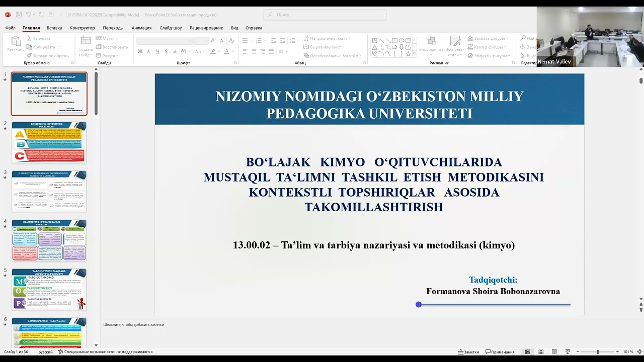Select the text box shape in gallery

375,40
